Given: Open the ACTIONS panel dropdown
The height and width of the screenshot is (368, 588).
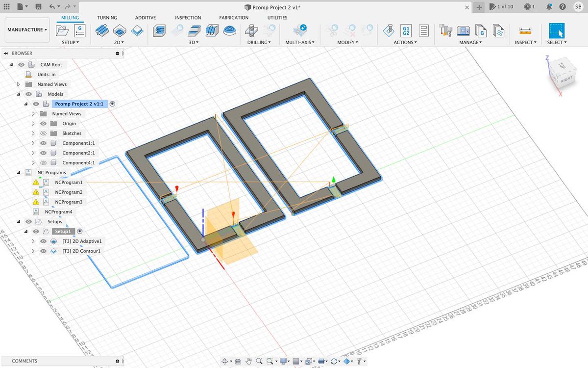Looking at the screenshot, I should [x=405, y=43].
